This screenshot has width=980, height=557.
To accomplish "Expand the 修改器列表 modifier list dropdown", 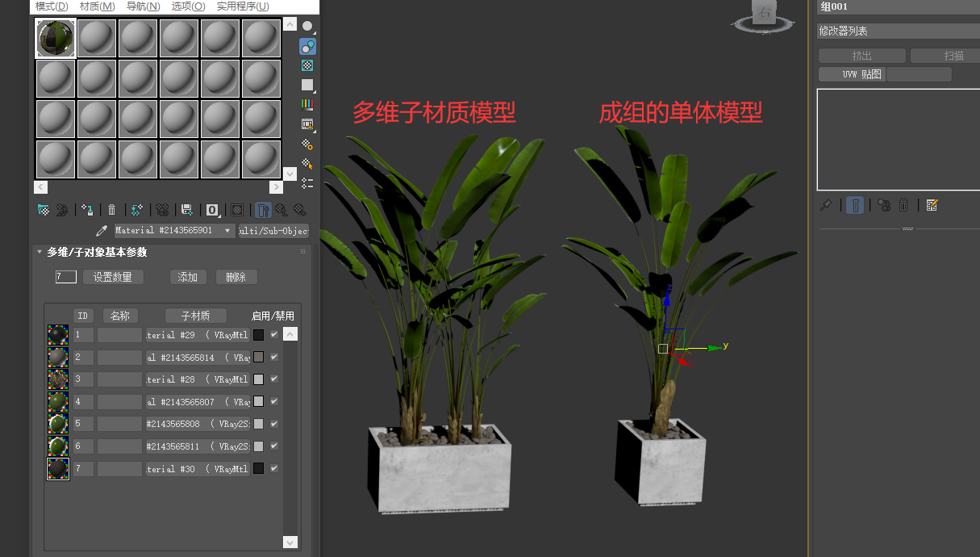I will 898,31.
